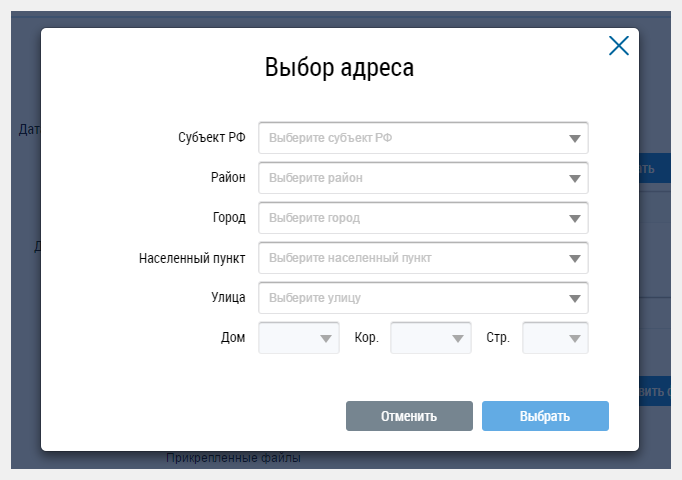The image size is (682, 480).
Task: Click the Выберите субъект РФ field
Action: [423, 138]
